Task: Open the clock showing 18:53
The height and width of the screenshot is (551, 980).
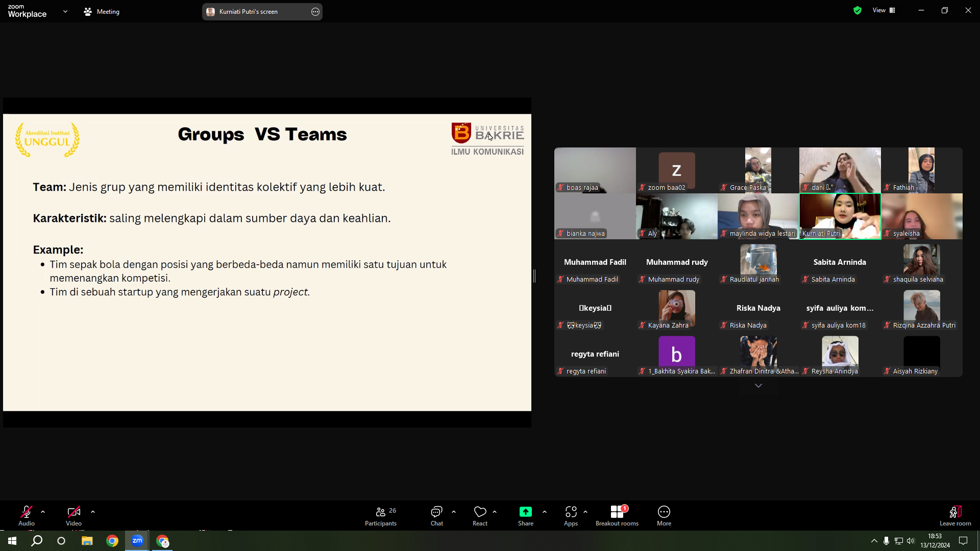Action: point(935,541)
